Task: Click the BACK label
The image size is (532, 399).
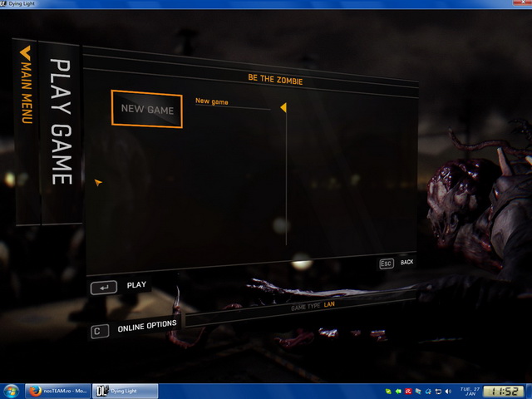Action: 406,262
